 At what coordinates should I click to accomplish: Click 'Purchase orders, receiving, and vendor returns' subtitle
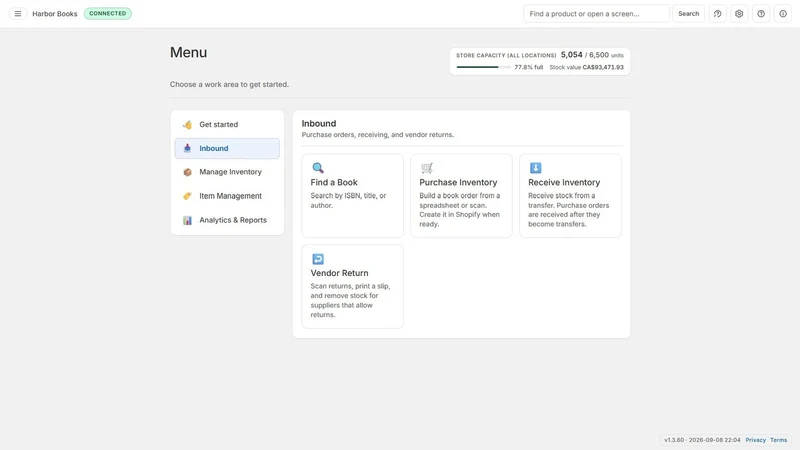coord(378,135)
